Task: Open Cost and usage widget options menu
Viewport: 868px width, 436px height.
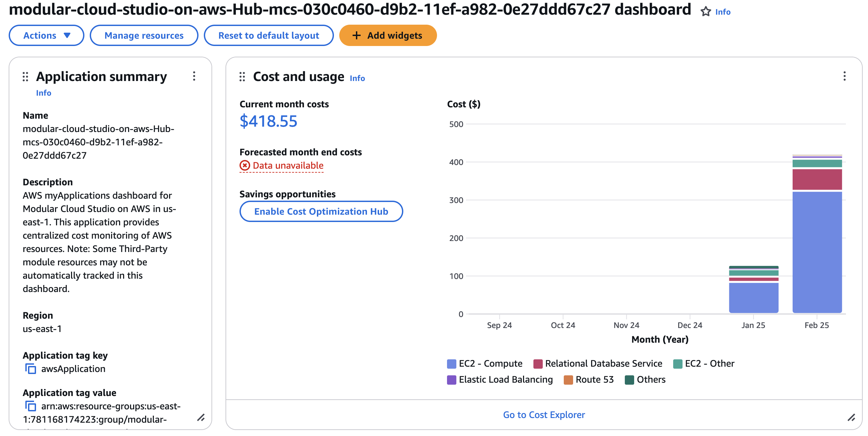Action: click(844, 76)
